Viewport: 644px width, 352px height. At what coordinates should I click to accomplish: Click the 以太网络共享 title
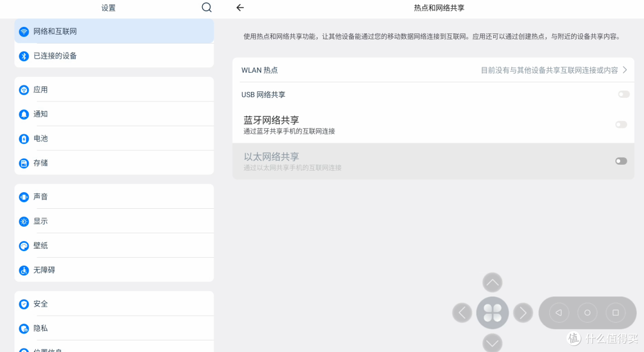tap(271, 156)
